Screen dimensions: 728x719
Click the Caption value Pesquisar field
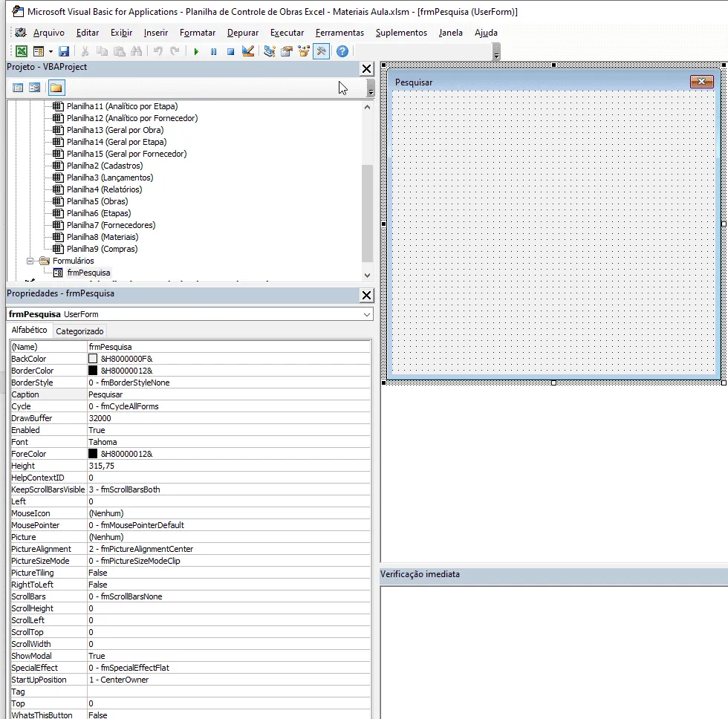[229, 394]
